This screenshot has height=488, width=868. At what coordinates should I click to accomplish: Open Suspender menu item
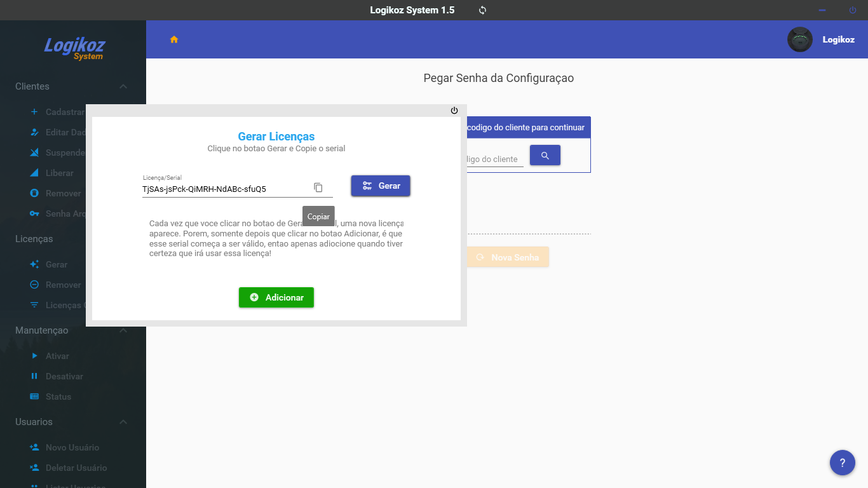coord(65,152)
